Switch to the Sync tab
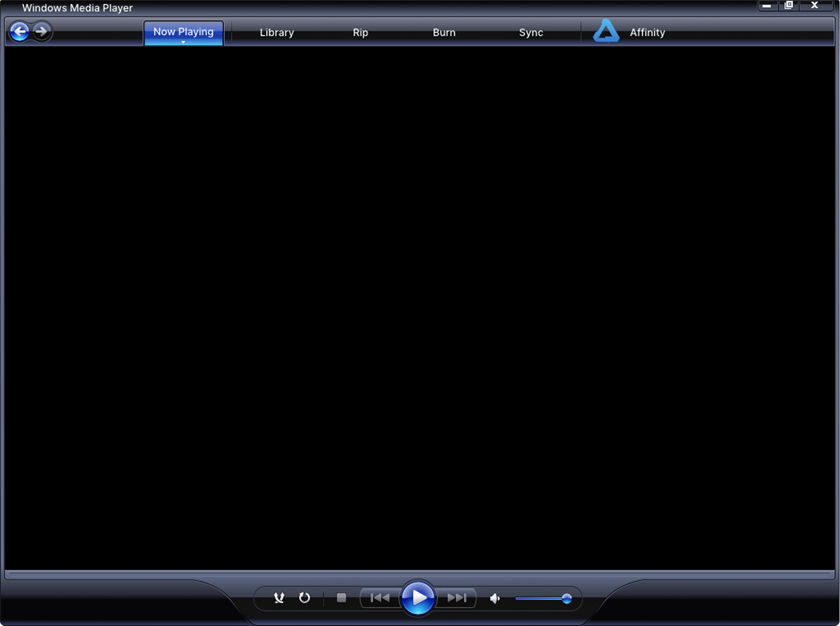 531,33
